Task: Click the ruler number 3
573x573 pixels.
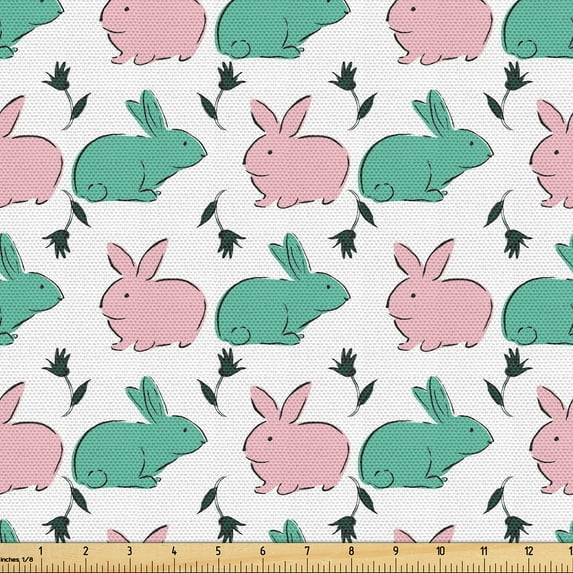Action: [x=130, y=551]
